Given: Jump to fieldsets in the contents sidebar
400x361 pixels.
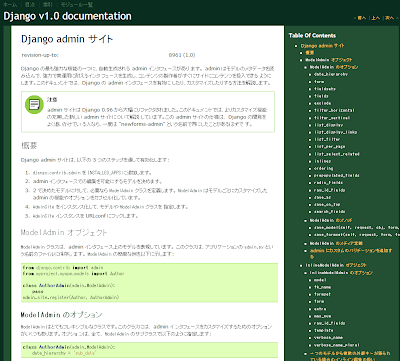Looking at the screenshot, I should [325, 89].
